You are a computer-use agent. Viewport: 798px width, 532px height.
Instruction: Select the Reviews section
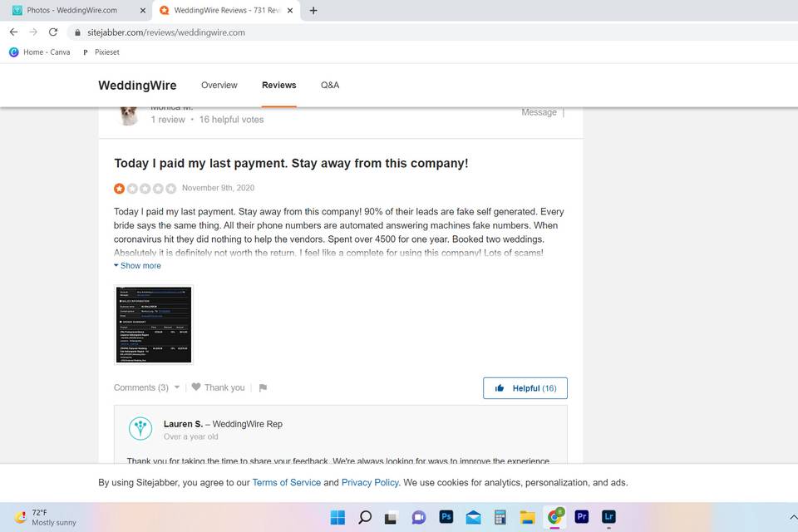279,85
